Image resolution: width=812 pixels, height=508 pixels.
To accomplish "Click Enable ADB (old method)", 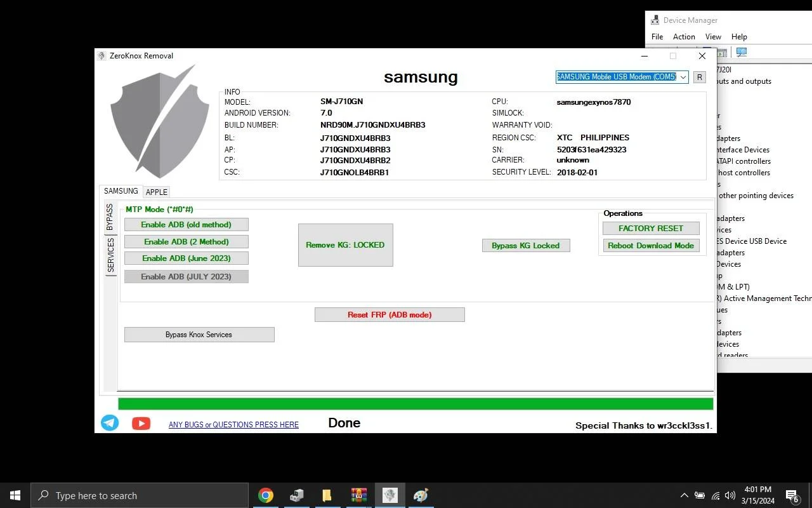I will tap(186, 224).
